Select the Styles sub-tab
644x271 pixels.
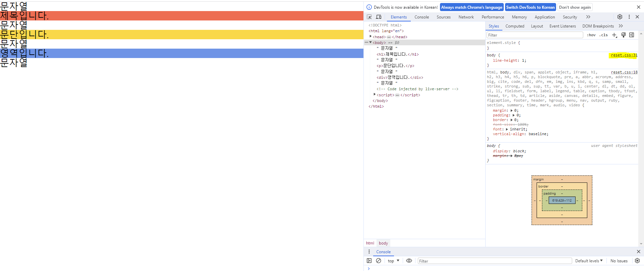pyautogui.click(x=494, y=26)
